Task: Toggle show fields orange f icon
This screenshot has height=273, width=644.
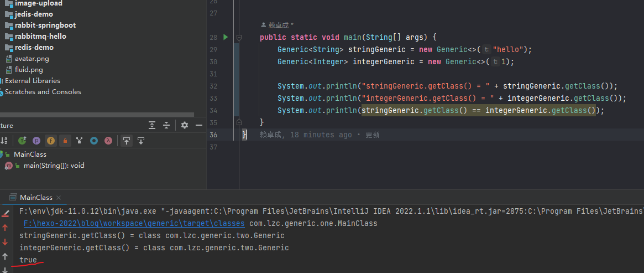Action: click(51, 141)
